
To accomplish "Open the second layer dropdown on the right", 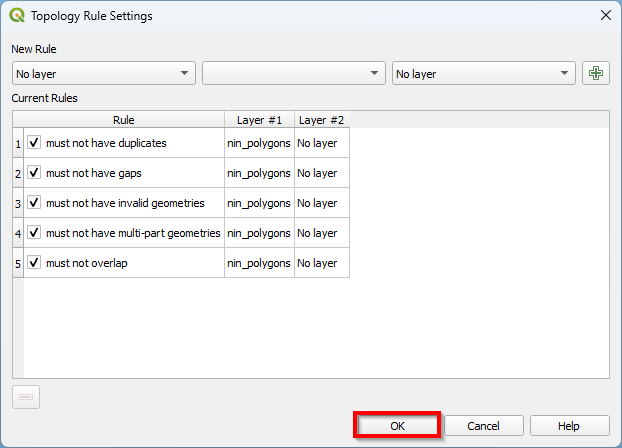I will pos(483,73).
